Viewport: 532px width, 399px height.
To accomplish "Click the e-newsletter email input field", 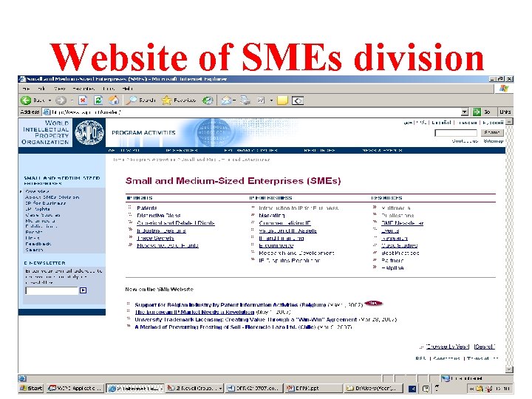I will coord(52,290).
